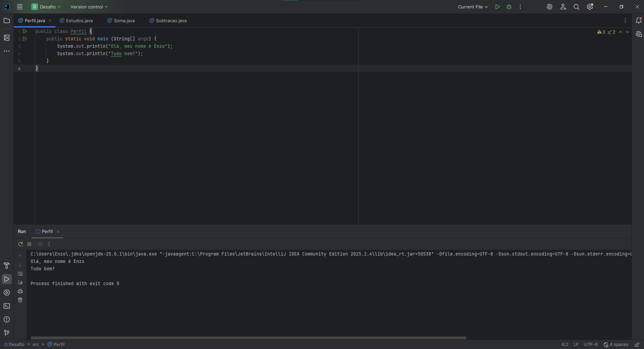This screenshot has height=349, width=644.
Task: Click the Debug bug icon in toolbar
Action: pyautogui.click(x=509, y=7)
